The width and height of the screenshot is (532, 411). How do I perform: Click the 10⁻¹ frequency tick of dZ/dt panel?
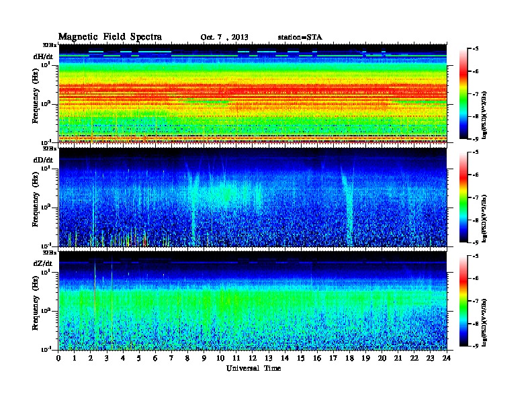click(46, 349)
